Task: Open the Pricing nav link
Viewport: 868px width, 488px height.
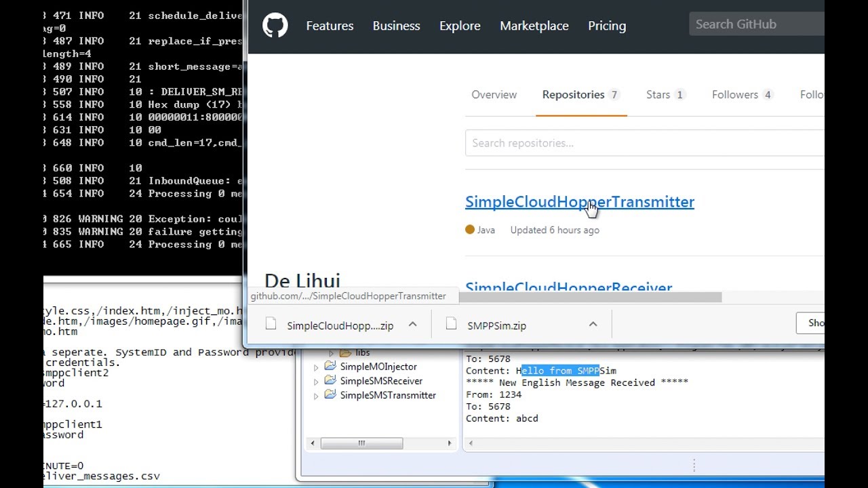Action: (607, 26)
